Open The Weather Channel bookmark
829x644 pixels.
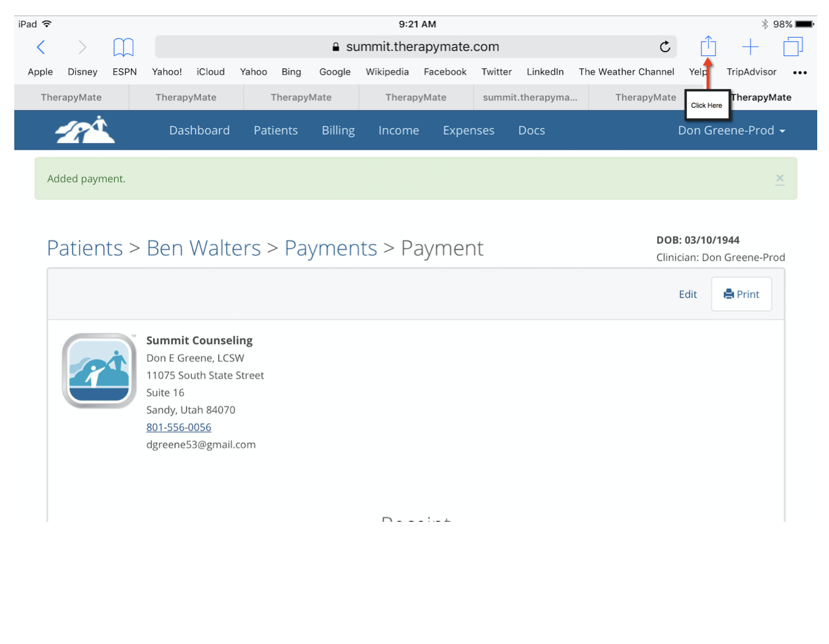pyautogui.click(x=626, y=72)
